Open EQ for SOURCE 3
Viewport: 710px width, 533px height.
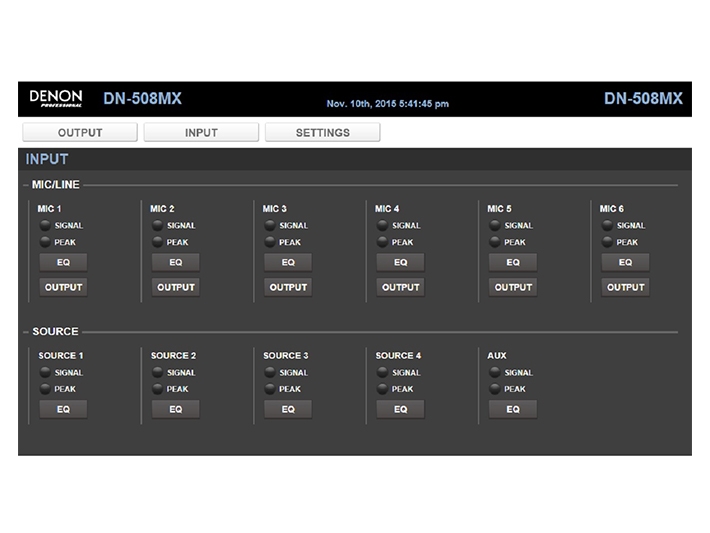click(288, 409)
